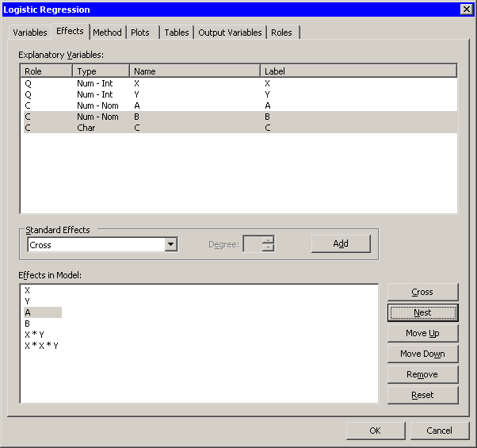This screenshot has height=448, width=477.
Task: Open the Method tab
Action: pos(107,33)
